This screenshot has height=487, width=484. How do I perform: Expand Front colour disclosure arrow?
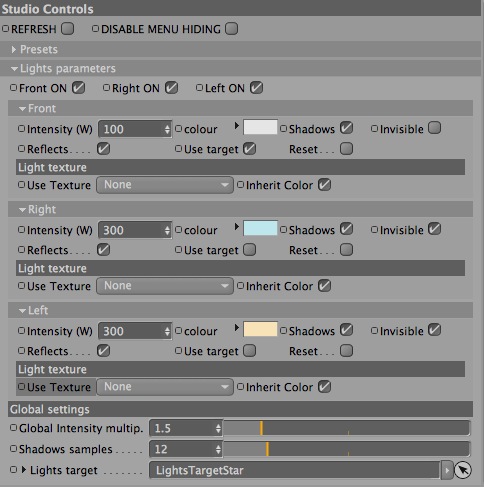pos(236,126)
